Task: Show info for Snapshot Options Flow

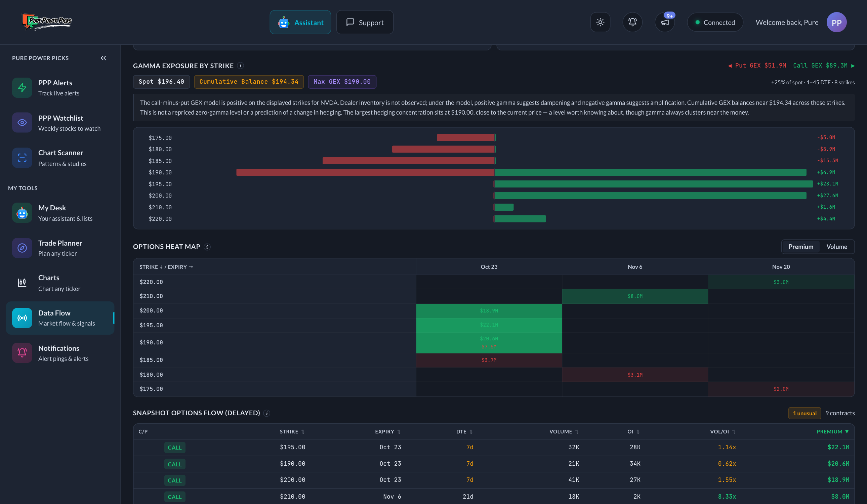Action: (266, 413)
